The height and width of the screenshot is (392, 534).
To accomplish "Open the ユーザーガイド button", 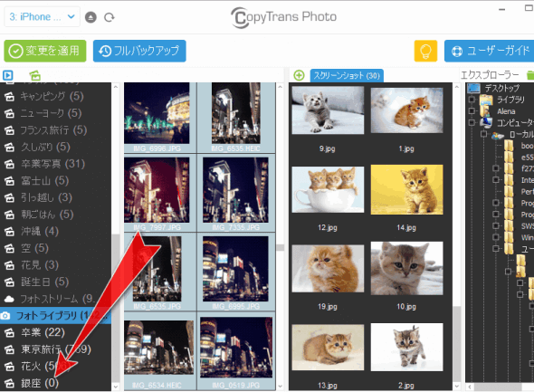I will [490, 51].
